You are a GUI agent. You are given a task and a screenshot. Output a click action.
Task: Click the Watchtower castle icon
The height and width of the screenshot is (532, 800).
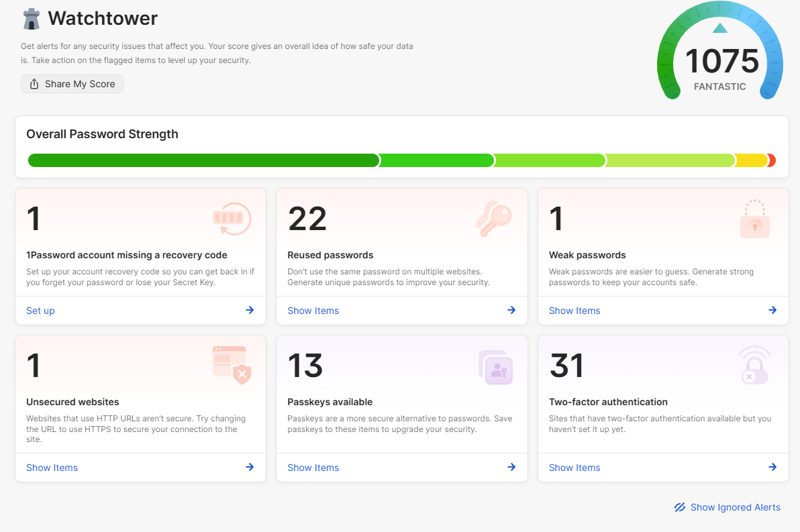(x=32, y=19)
